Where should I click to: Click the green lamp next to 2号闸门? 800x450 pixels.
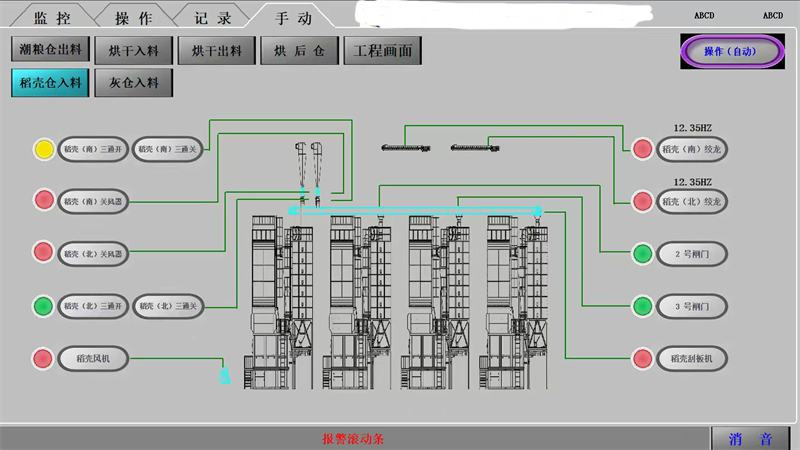[x=642, y=253]
